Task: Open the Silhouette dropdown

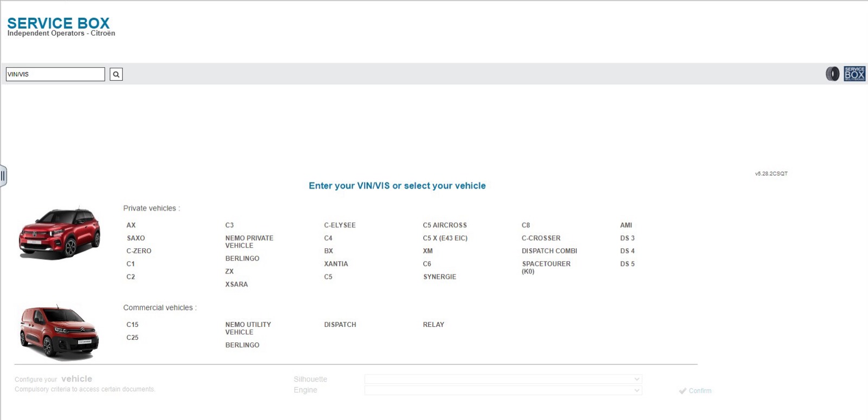Action: pos(503,379)
